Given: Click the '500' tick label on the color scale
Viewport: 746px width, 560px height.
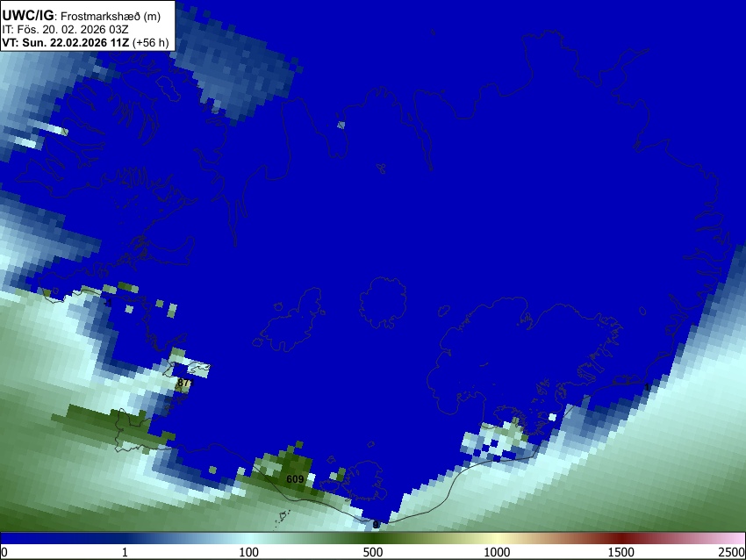Looking at the screenshot, I should coord(373,552).
